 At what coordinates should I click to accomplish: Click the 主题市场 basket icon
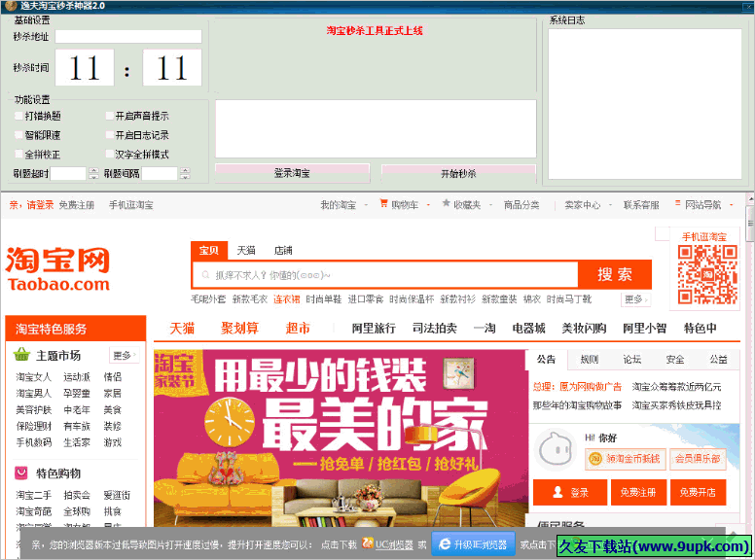click(21, 355)
